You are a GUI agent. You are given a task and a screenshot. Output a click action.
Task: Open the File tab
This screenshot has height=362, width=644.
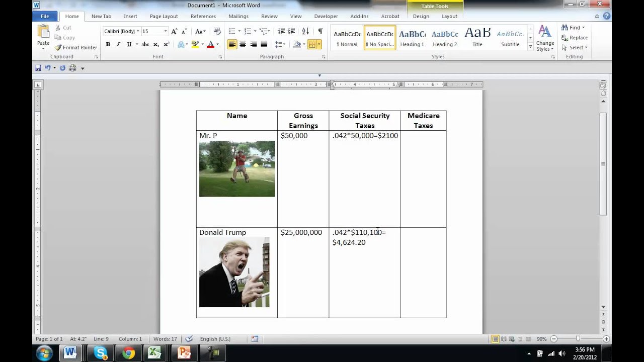(45, 16)
